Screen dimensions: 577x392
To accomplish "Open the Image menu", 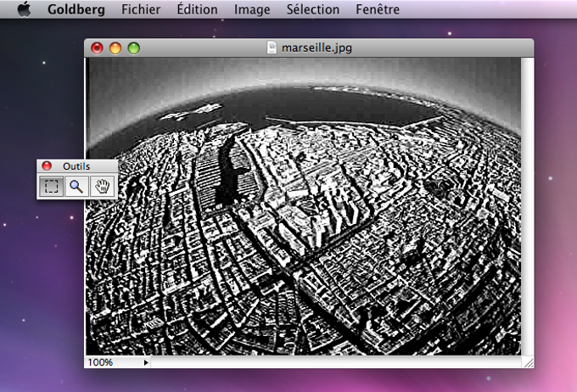I will [252, 9].
